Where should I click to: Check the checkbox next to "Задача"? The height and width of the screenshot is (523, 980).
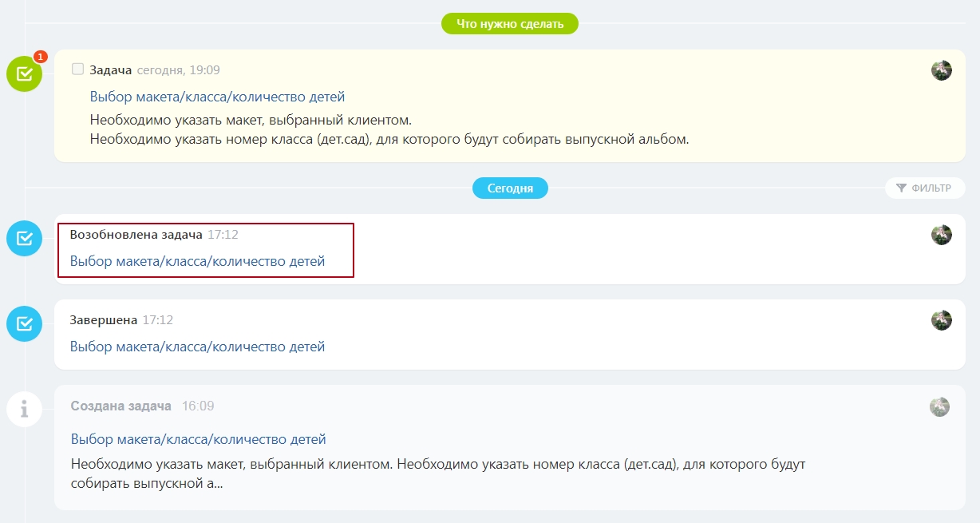77,69
